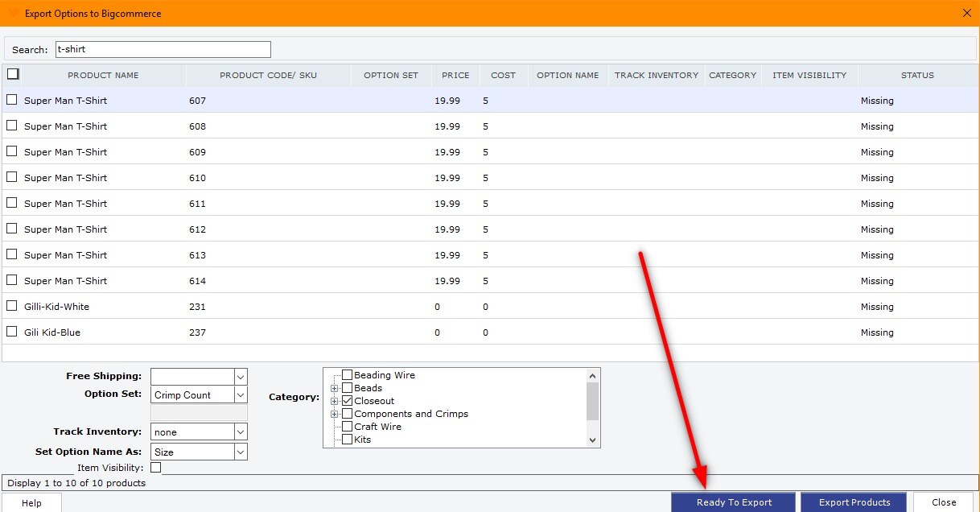
Task: Click the cost value 5 for SKU 608
Action: coord(486,126)
